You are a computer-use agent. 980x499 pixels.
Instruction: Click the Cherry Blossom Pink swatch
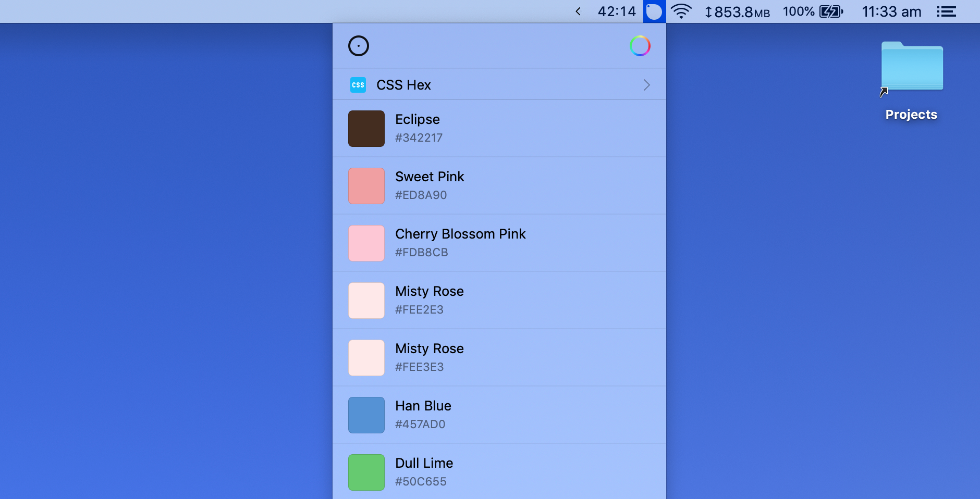pos(366,243)
